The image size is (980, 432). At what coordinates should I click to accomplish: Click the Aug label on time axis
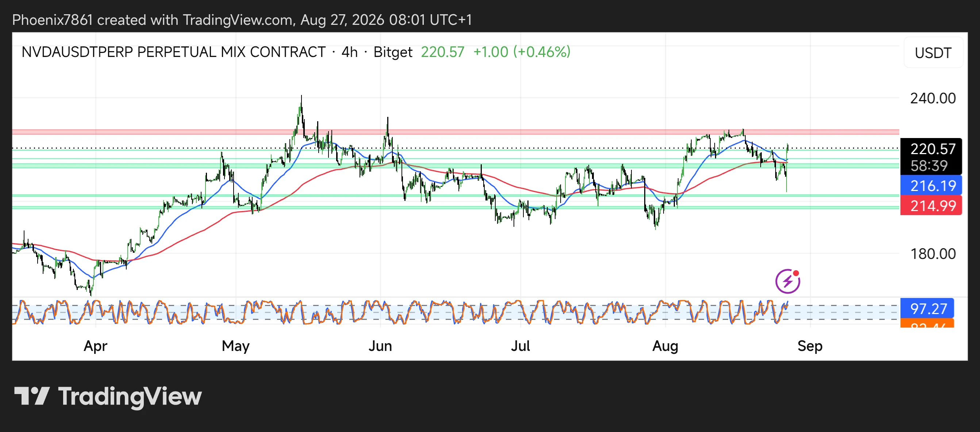point(665,346)
